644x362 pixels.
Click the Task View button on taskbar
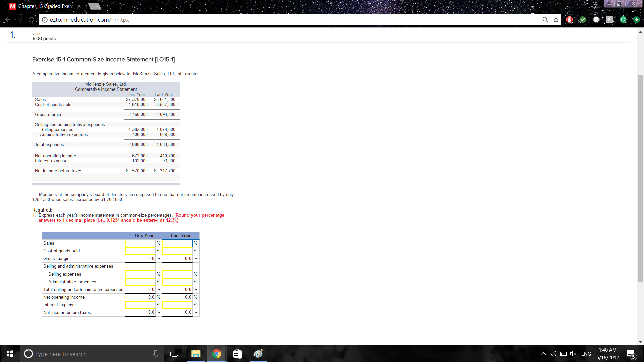(174, 354)
